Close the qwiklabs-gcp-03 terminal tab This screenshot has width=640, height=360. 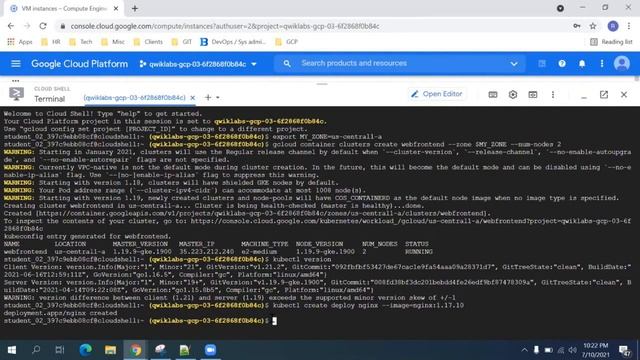(193, 98)
